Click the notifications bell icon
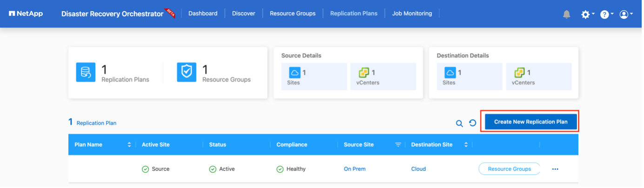 566,14
